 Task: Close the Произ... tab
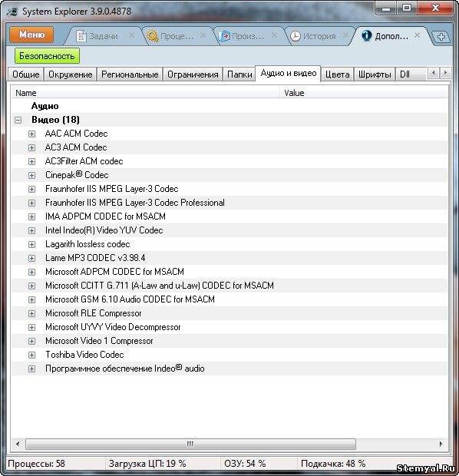point(275,35)
